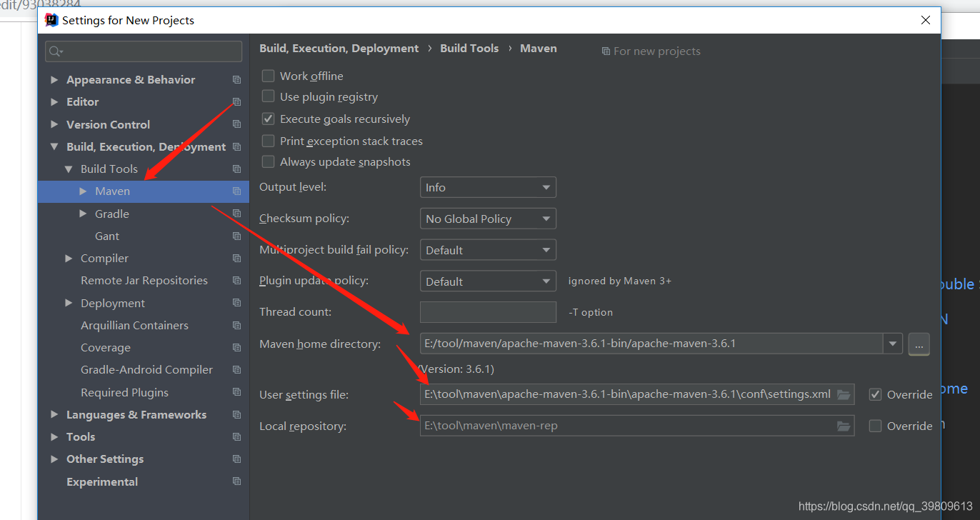Check Override for Local repository
This screenshot has width=980, height=520.
(x=875, y=426)
